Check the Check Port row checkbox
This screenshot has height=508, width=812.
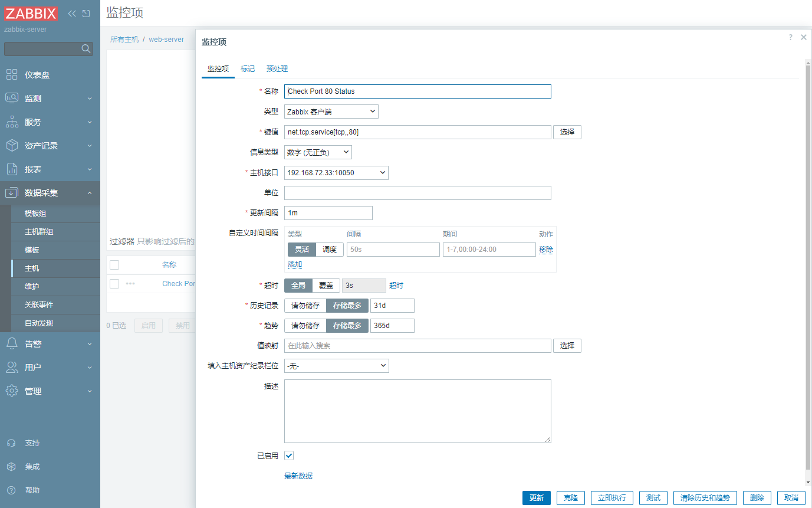114,284
